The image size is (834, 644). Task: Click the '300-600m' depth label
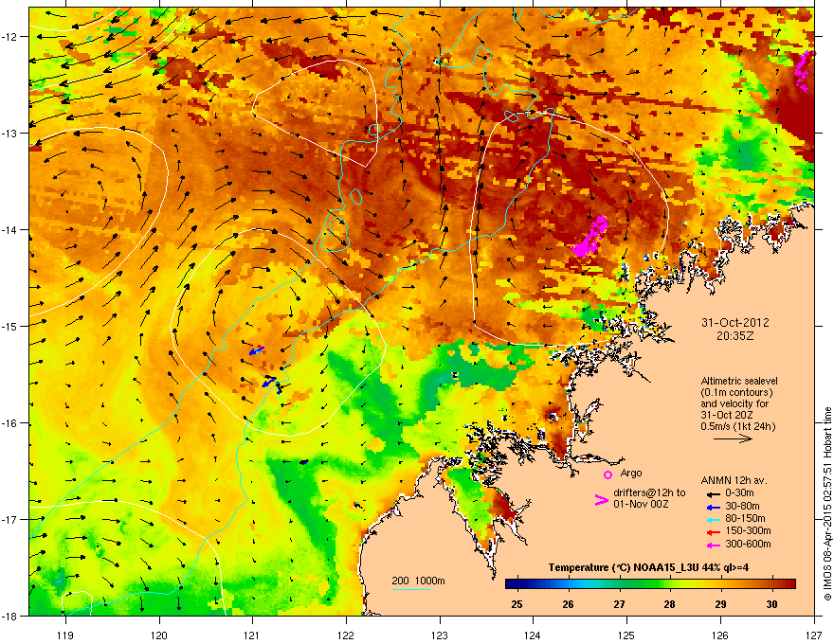coord(748,544)
